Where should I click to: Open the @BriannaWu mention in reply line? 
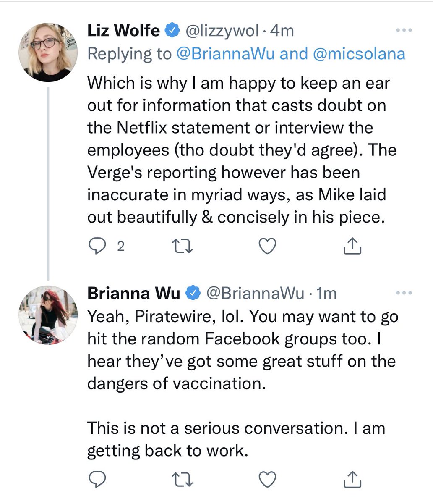[227, 54]
